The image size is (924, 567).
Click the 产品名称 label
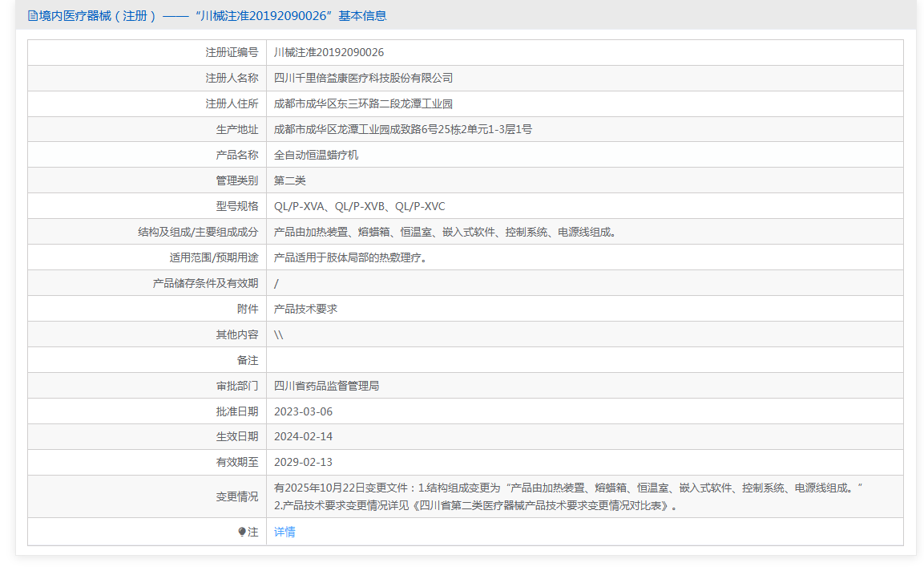pos(237,155)
